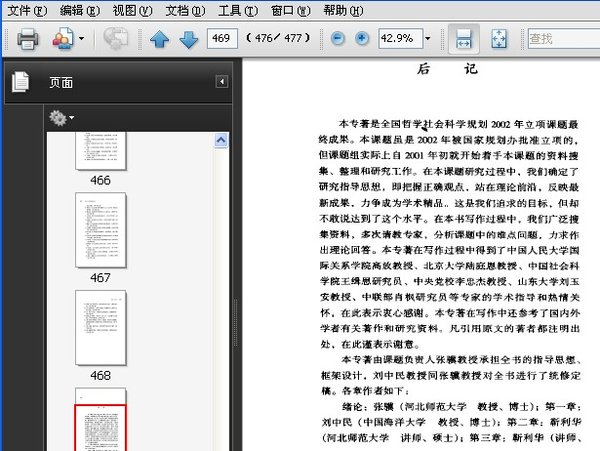600x451 pixels.
Task: Open the 帮助 (Help) menu
Action: point(342,10)
